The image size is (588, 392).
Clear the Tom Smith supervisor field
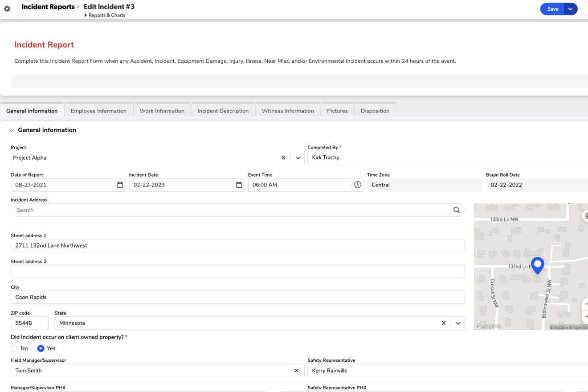(296, 371)
